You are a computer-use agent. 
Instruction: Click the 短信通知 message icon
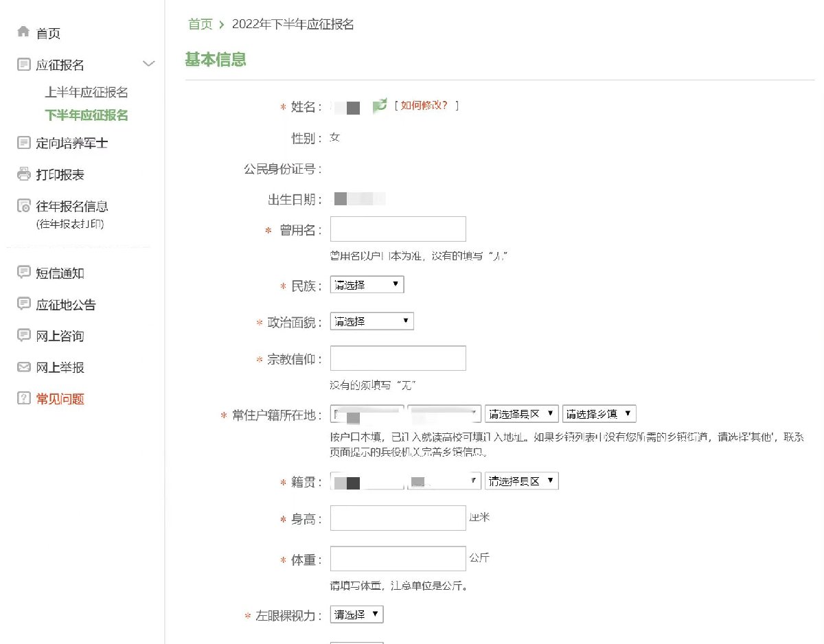[x=23, y=273]
